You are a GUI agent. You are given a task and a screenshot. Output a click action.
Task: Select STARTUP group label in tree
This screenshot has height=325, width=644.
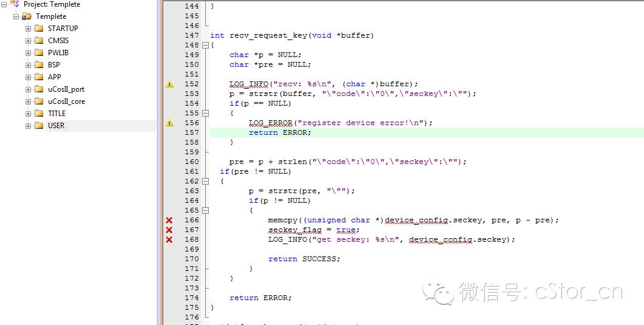point(63,29)
